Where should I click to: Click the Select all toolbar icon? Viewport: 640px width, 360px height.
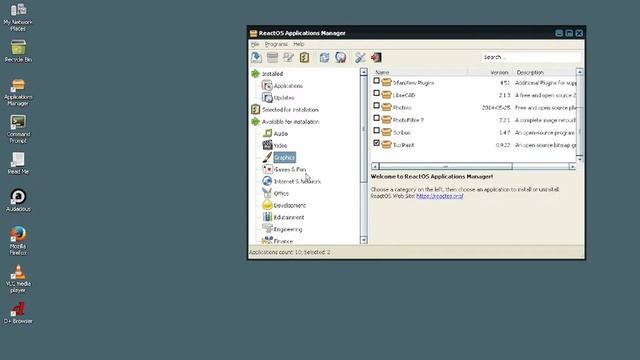pyautogui.click(x=304, y=57)
